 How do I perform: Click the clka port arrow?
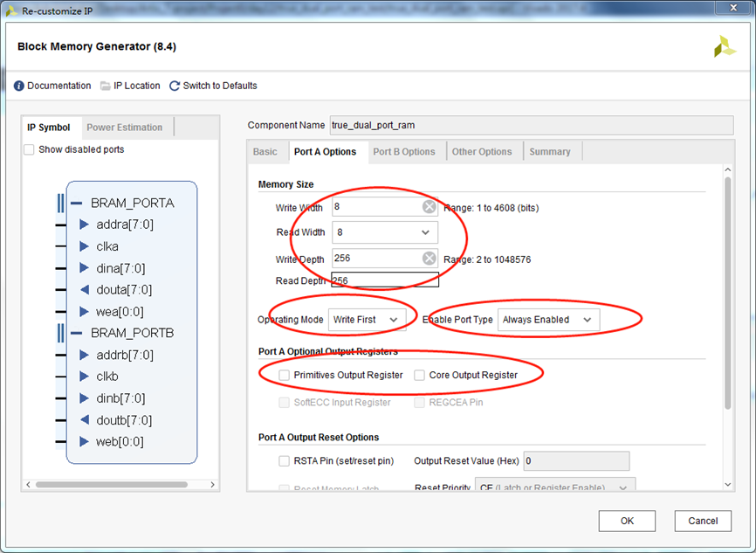pyautogui.click(x=84, y=246)
